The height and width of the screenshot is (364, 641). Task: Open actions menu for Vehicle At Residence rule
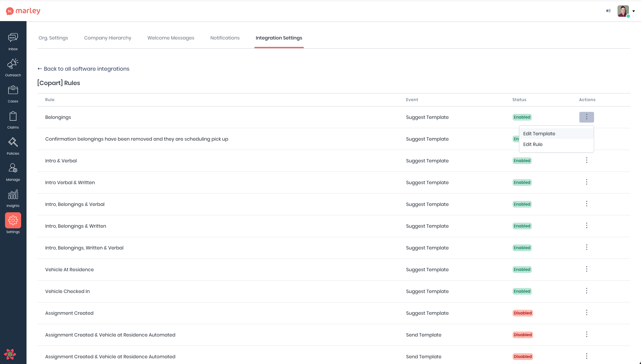point(586,269)
